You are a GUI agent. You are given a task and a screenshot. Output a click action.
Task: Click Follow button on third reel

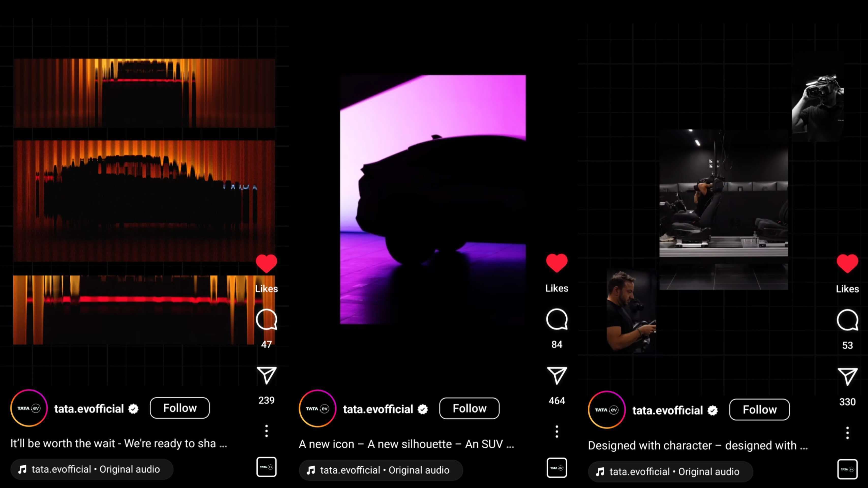(x=759, y=409)
